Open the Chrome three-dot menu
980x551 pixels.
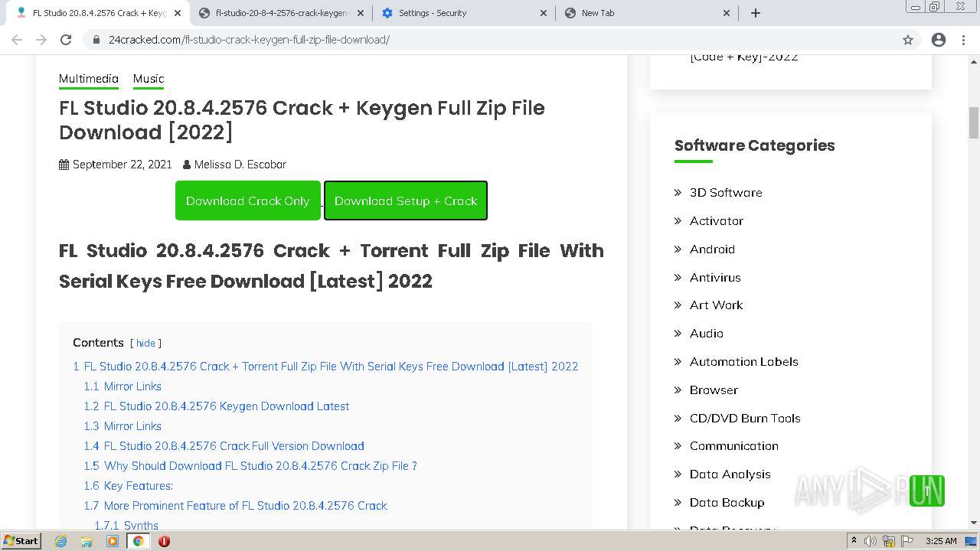tap(963, 40)
